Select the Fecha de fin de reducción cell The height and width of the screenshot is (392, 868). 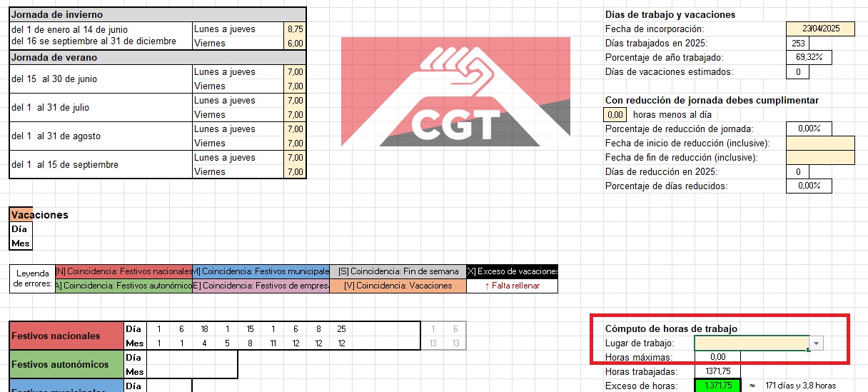(x=820, y=157)
